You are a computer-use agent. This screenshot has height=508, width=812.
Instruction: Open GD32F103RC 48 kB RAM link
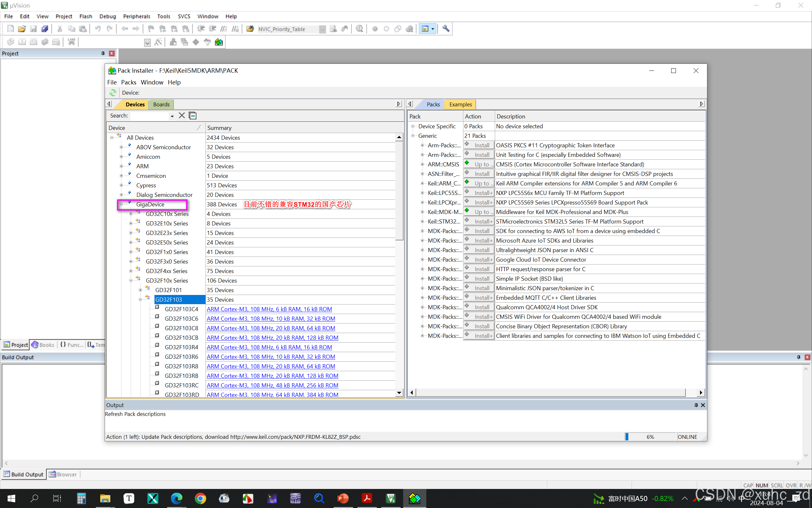pyautogui.click(x=272, y=385)
